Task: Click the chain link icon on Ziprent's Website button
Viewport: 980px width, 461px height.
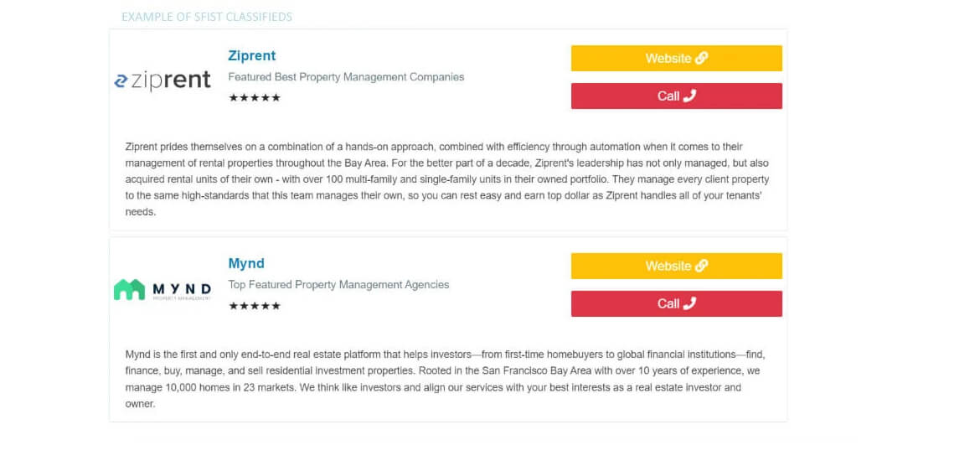Action: [x=701, y=58]
